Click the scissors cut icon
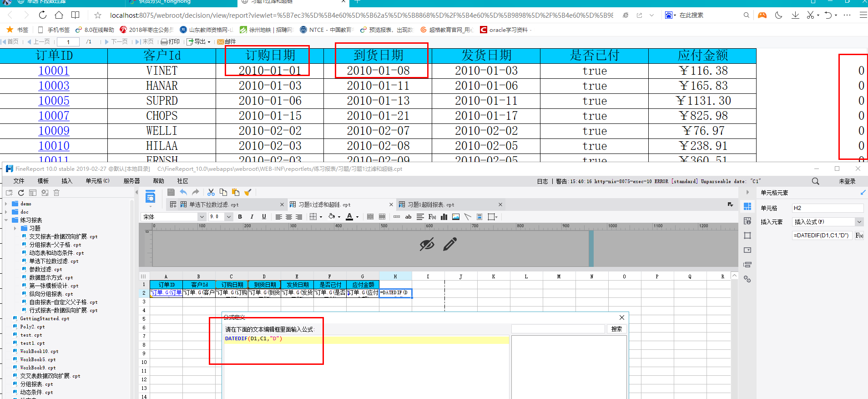The height and width of the screenshot is (399, 868). pos(211,192)
